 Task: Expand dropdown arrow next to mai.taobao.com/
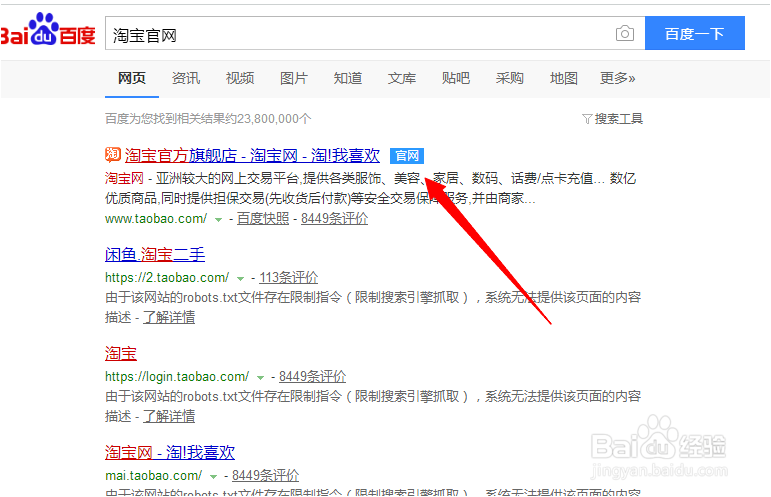tap(213, 476)
